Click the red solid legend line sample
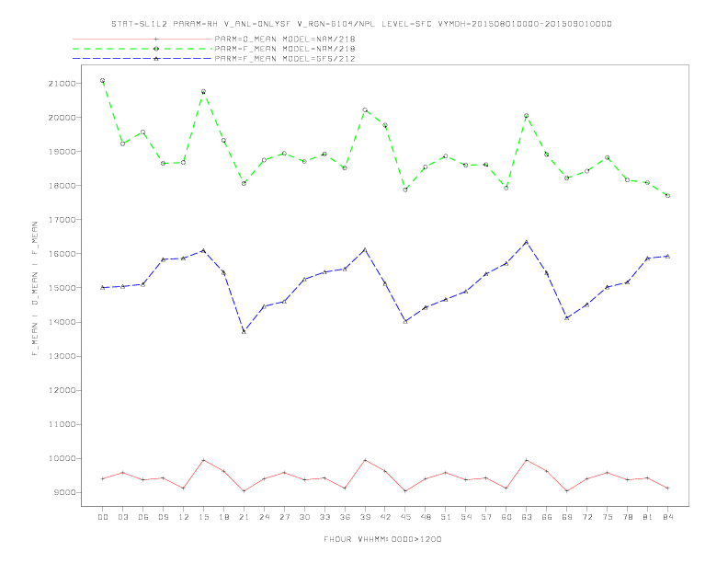The height and width of the screenshot is (563, 728). tap(142, 39)
